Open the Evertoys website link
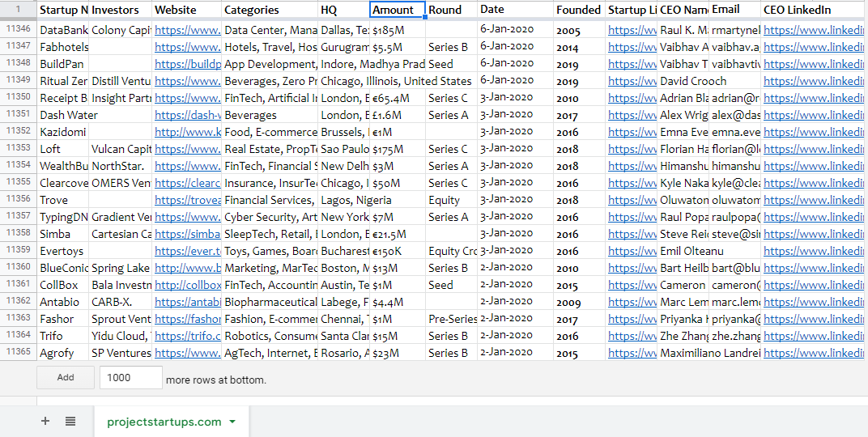This screenshot has width=868, height=437. pyautogui.click(x=188, y=252)
